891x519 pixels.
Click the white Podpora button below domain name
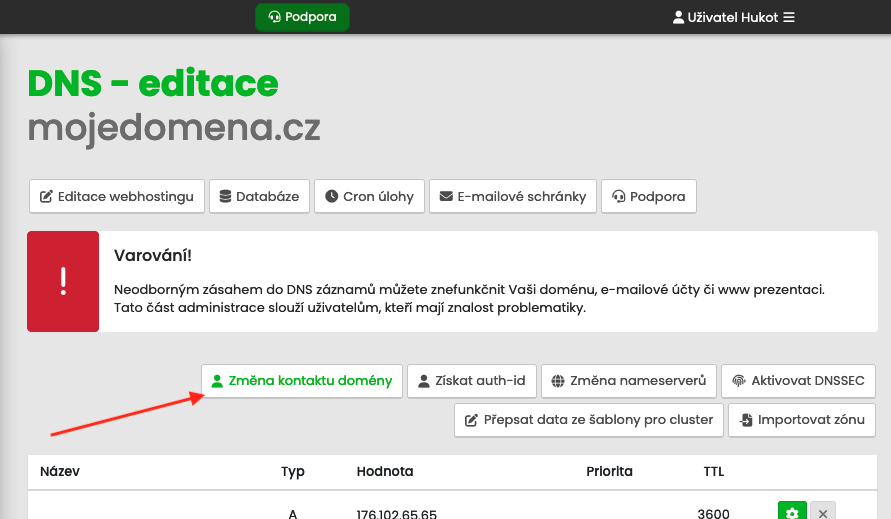pos(649,197)
